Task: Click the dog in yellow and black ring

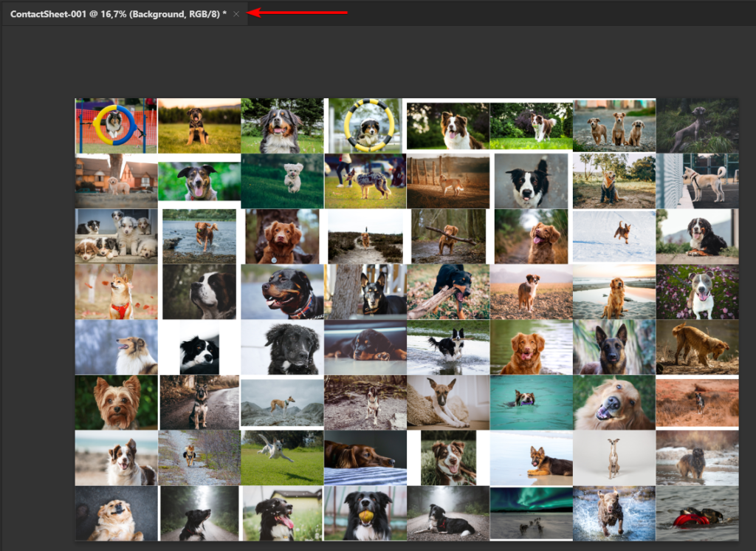Action: (365, 126)
